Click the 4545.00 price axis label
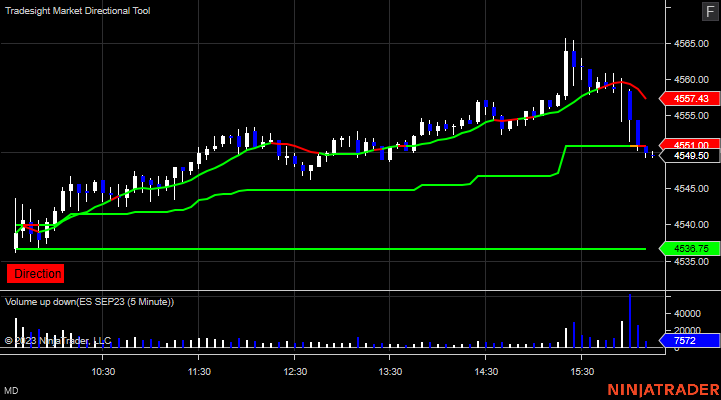This screenshot has width=721, height=400. 691,189
